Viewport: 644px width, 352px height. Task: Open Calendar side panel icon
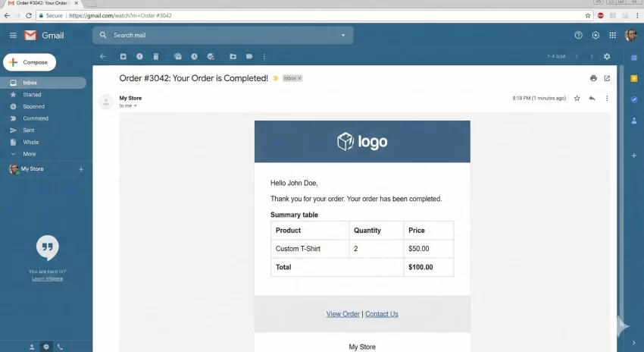(x=634, y=58)
